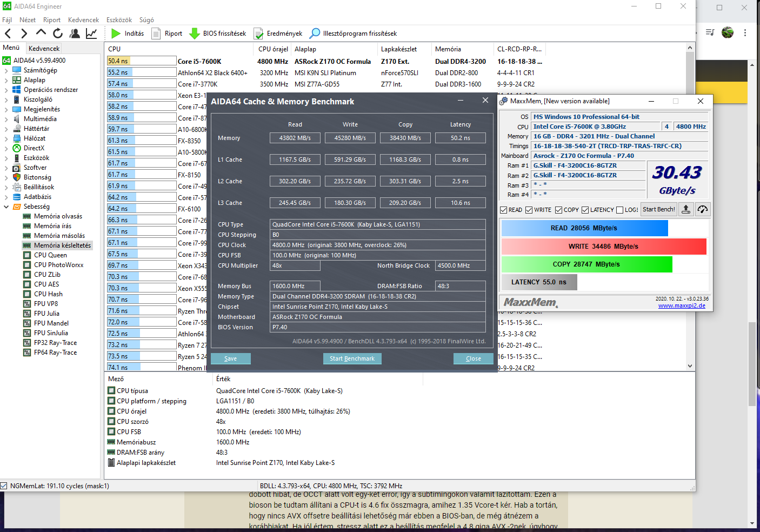Click Start Benchmark button
This screenshot has height=532, width=760.
(x=352, y=358)
